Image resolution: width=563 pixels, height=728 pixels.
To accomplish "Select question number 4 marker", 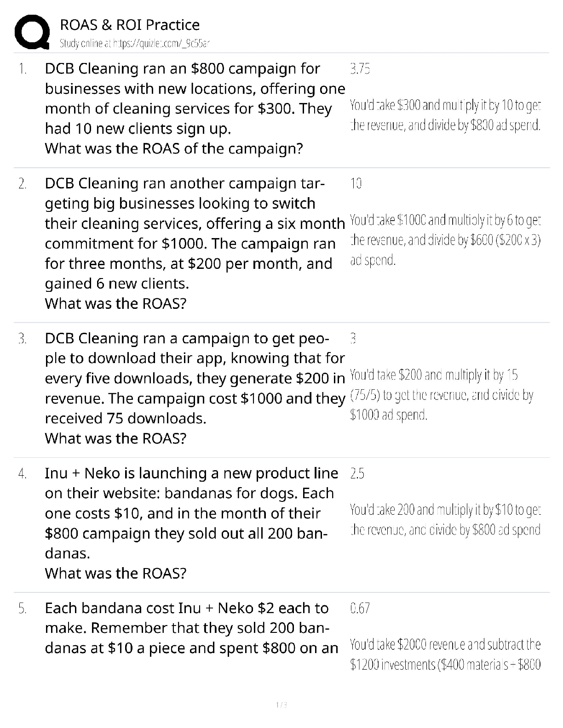I will coord(23,473).
